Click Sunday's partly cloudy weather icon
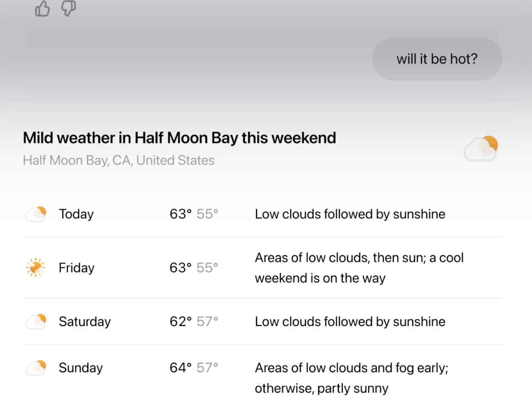 pos(36,368)
